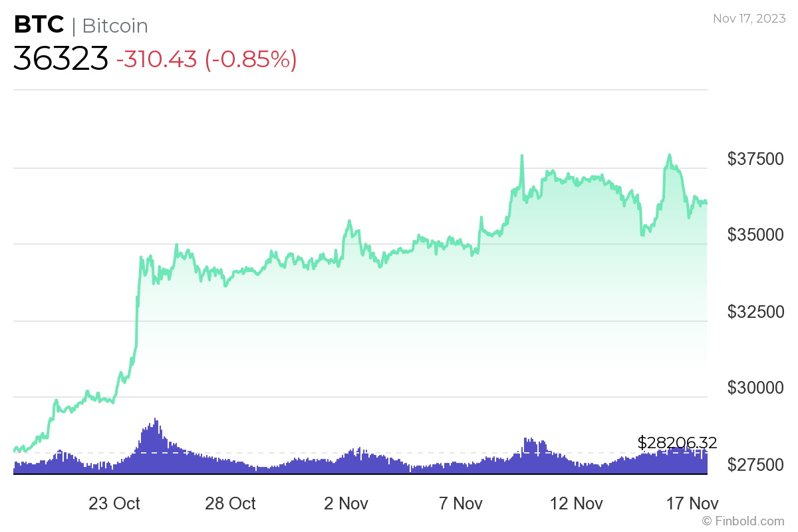This screenshot has height=532, width=798.
Task: Click the final price peak before 17 Nov
Action: 669,156
